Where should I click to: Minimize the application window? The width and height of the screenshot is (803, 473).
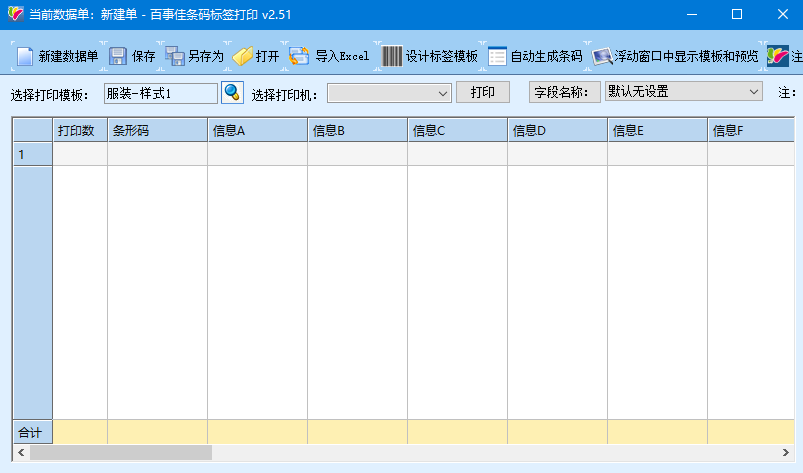click(692, 14)
